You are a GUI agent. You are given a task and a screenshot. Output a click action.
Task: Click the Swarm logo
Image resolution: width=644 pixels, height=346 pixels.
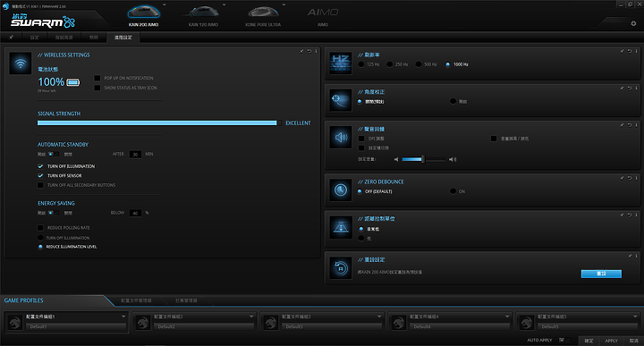point(43,21)
